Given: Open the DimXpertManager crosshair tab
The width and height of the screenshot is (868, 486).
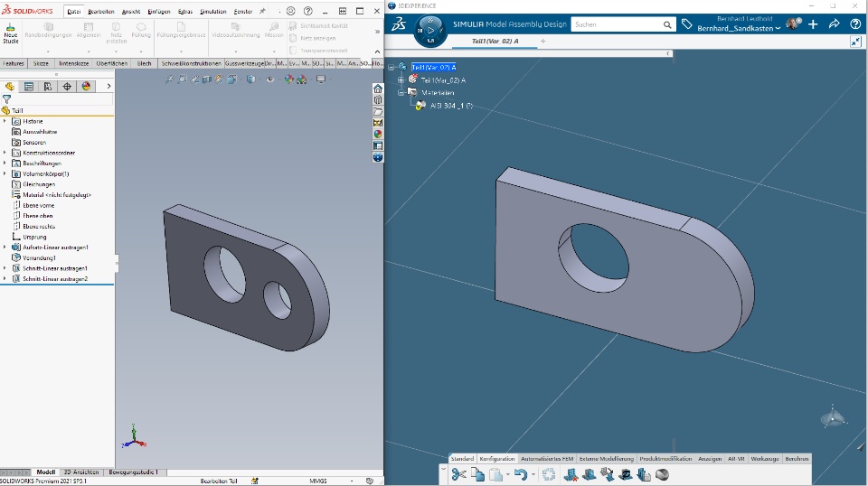Looking at the screenshot, I should [67, 86].
